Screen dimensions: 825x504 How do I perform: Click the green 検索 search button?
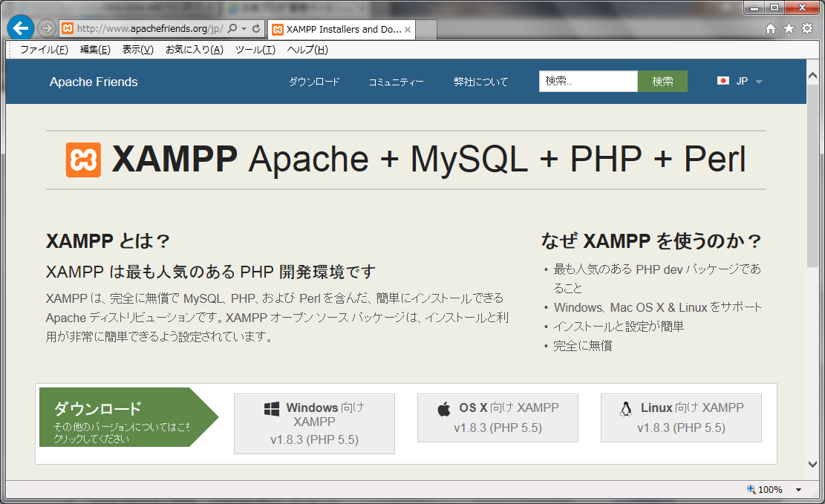pos(662,81)
